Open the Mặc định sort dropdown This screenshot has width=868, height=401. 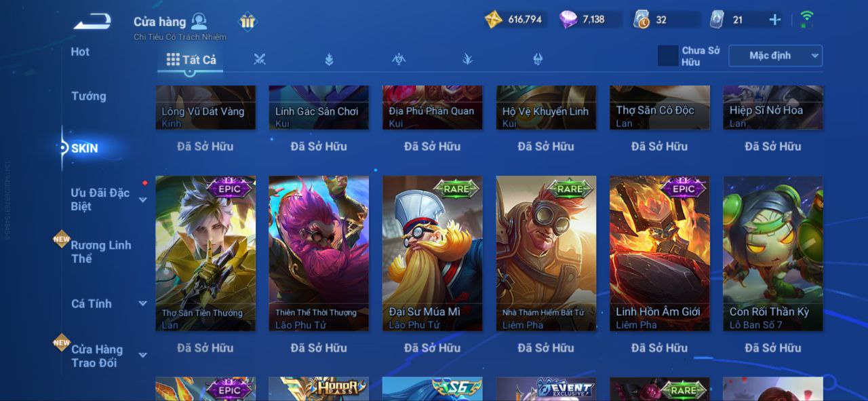775,56
